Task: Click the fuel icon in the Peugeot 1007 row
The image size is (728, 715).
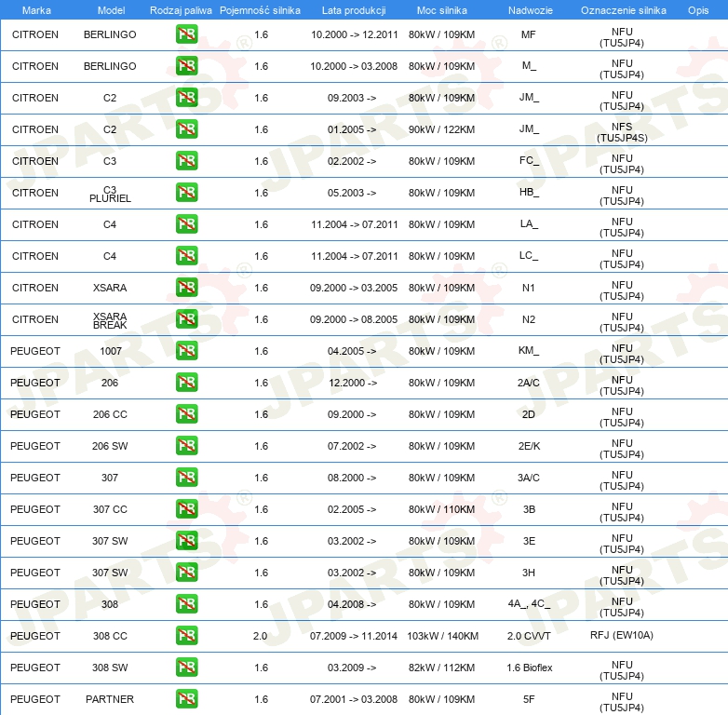Action: point(186,351)
